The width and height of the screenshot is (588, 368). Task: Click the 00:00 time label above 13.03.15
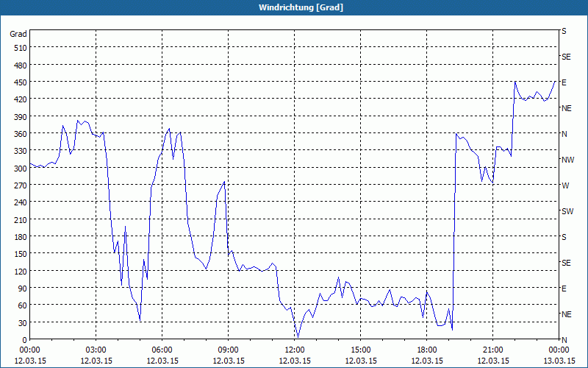pyautogui.click(x=559, y=350)
